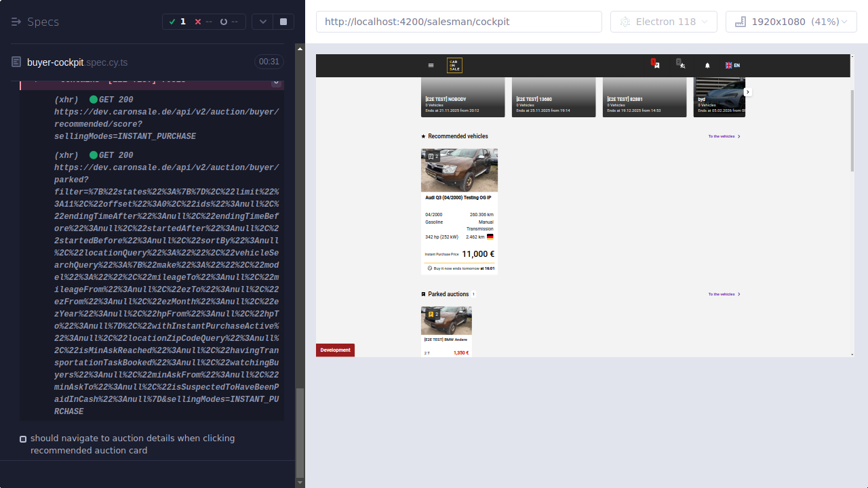Expand the test runner chevron dropdown
This screenshot has width=868, height=488.
[262, 21]
